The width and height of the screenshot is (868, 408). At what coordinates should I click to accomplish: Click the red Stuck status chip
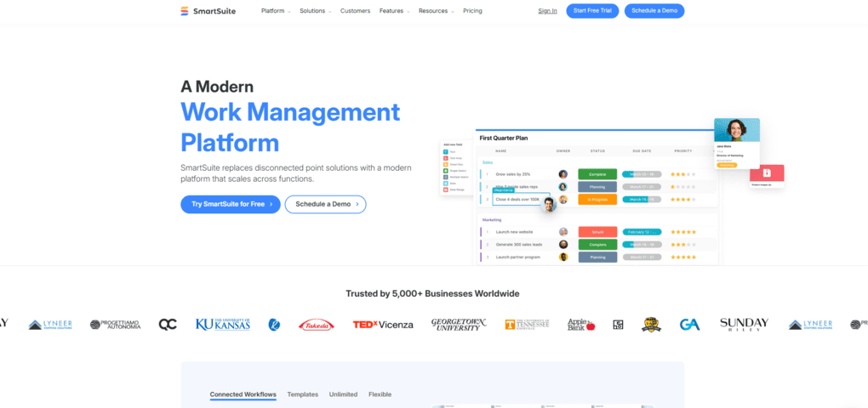point(597,232)
